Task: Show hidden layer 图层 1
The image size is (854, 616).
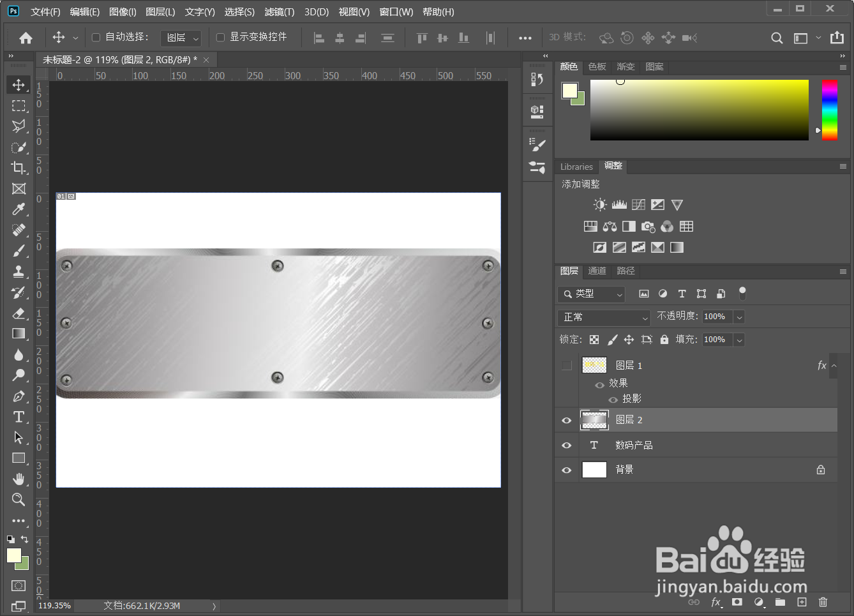Action: (x=567, y=365)
